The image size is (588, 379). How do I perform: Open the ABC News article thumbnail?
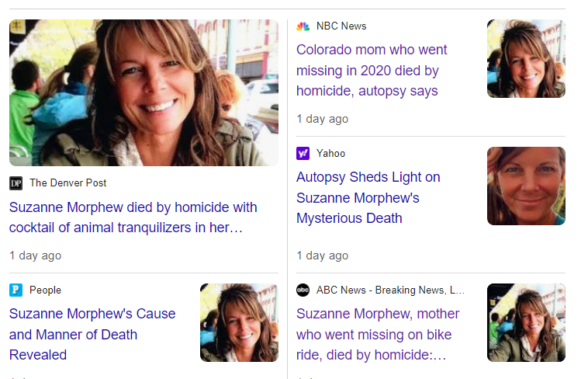coord(526,322)
